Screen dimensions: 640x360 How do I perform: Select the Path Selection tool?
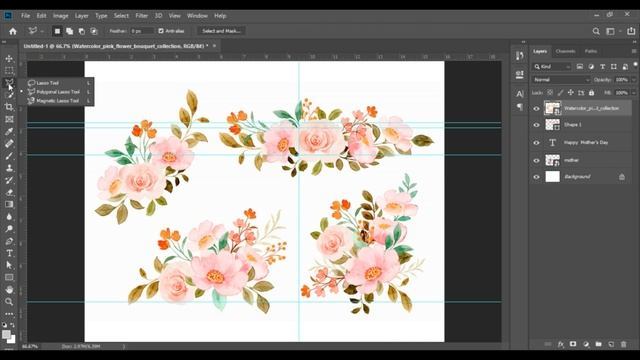[x=9, y=265]
